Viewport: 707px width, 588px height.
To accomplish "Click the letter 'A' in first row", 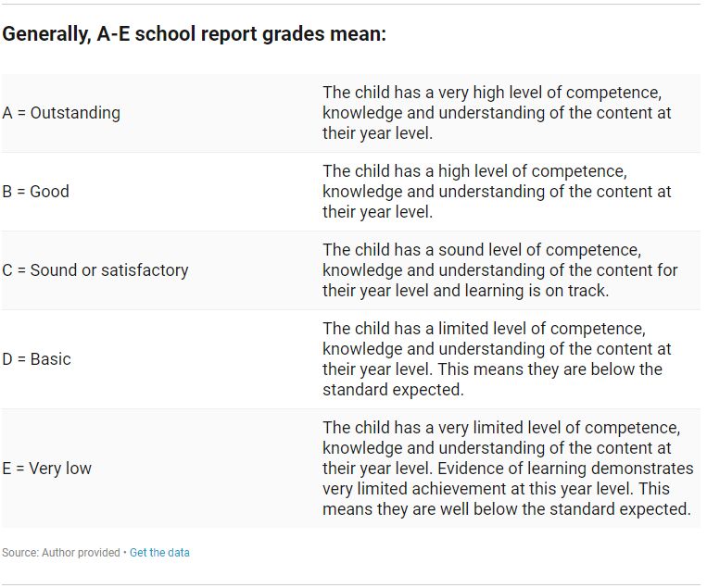I will (7, 113).
